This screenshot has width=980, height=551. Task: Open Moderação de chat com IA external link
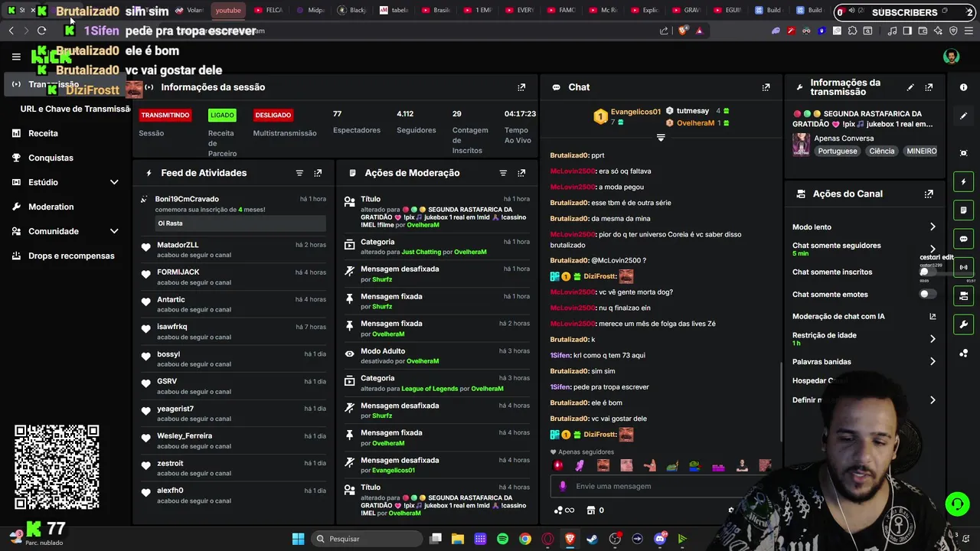(933, 316)
